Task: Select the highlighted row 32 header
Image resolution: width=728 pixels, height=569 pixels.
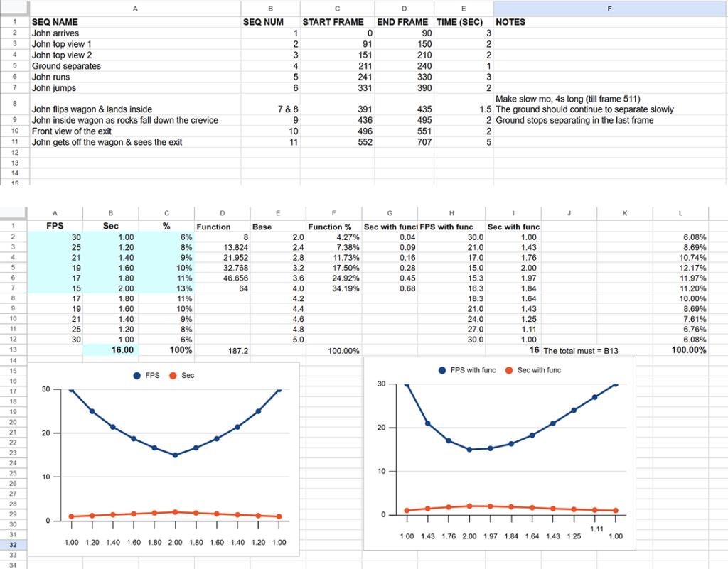Action: pos(14,545)
